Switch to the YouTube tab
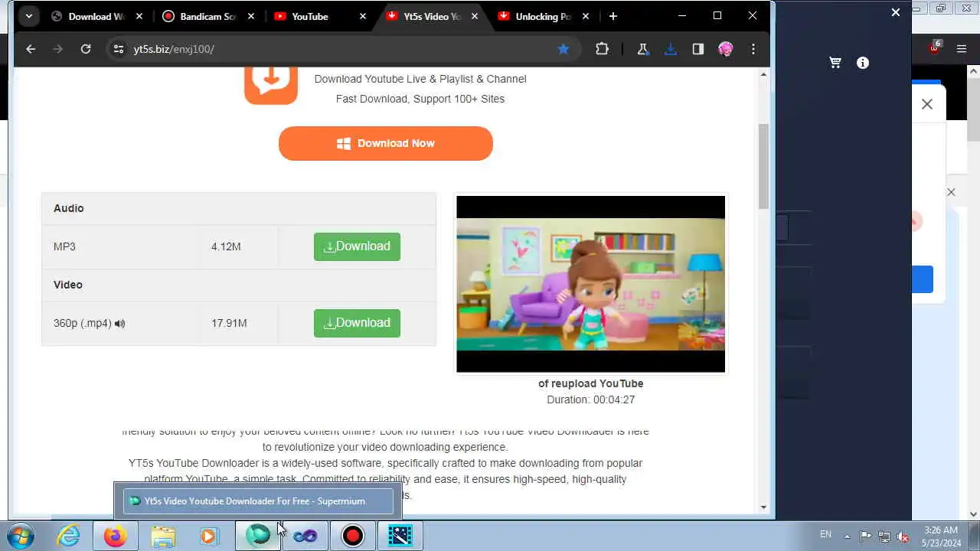980x551 pixels. point(309,16)
